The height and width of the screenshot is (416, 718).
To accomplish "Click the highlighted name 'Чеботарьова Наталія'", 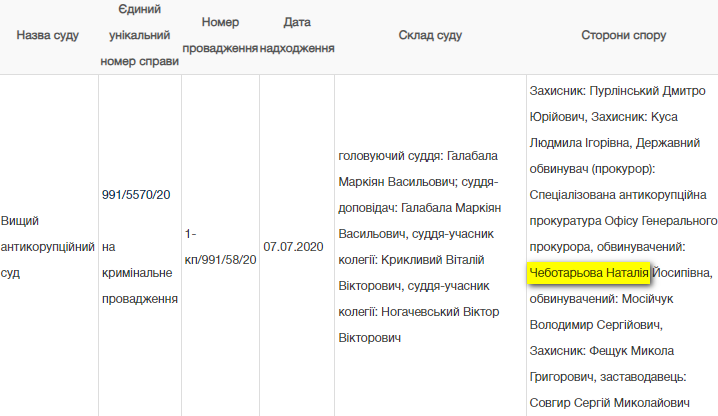I will [x=589, y=273].
